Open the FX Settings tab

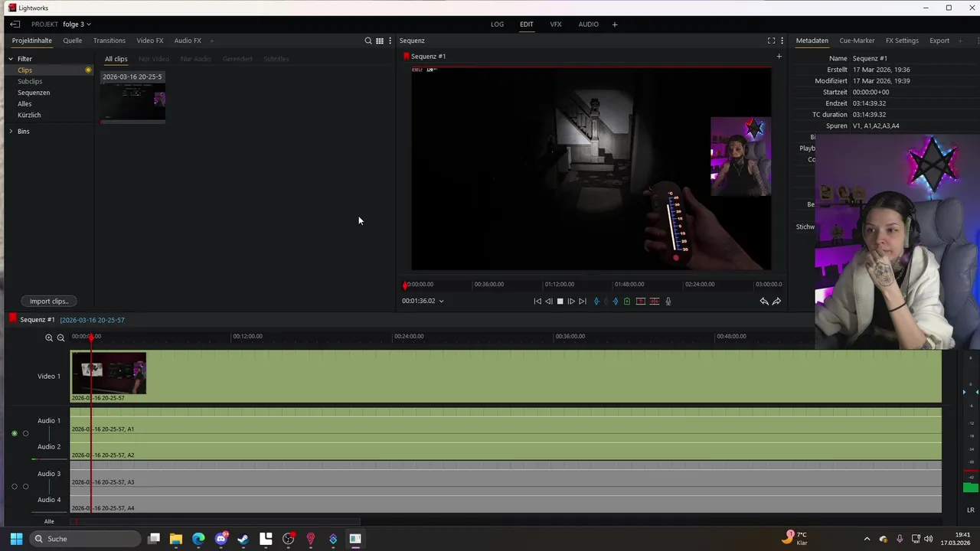pos(902,41)
